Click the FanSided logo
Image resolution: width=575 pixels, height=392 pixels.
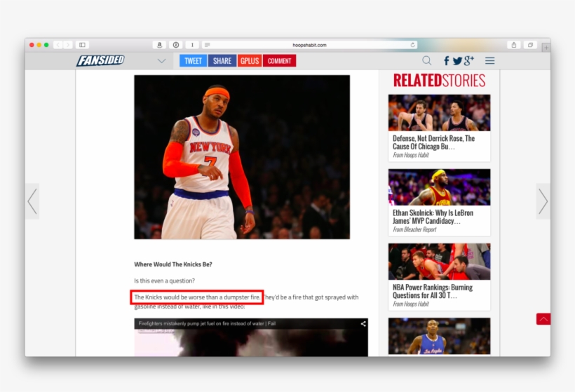[100, 60]
